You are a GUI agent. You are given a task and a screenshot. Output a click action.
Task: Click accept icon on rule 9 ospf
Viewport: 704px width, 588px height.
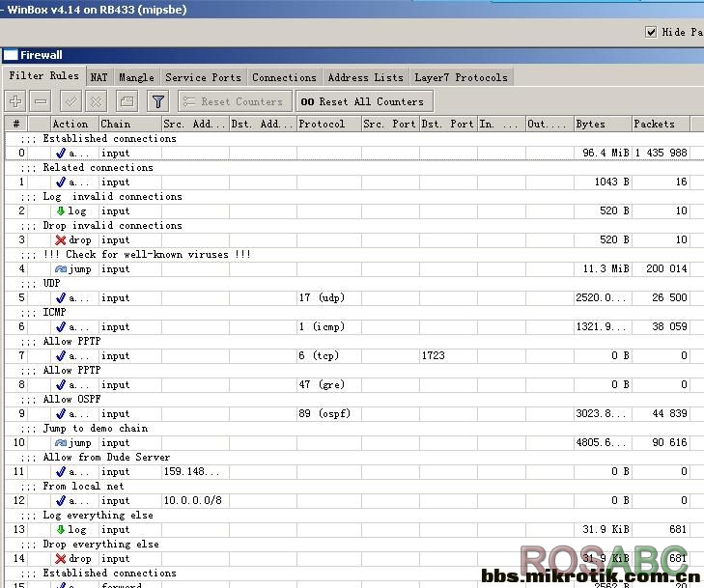[x=61, y=414]
